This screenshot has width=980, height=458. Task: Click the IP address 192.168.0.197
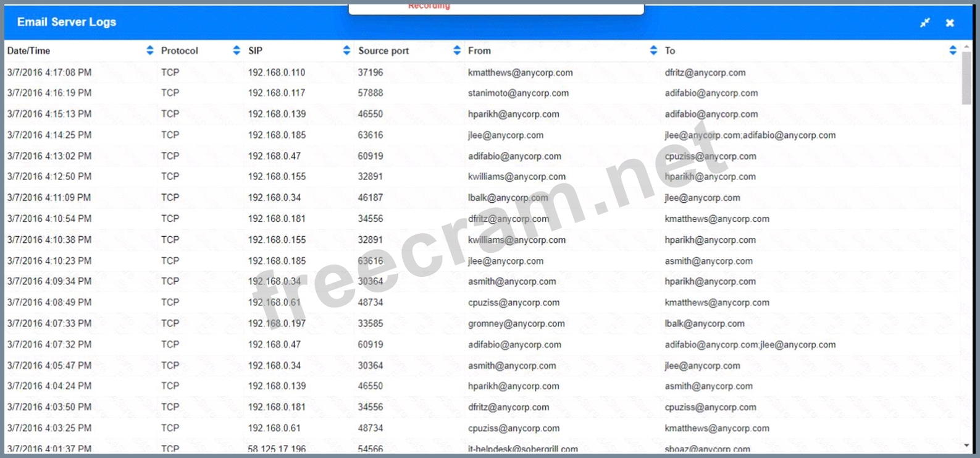pyautogui.click(x=277, y=324)
